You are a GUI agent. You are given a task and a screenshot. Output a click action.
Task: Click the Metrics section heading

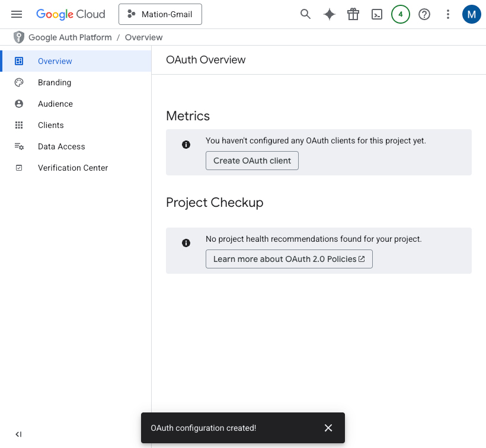point(188,116)
